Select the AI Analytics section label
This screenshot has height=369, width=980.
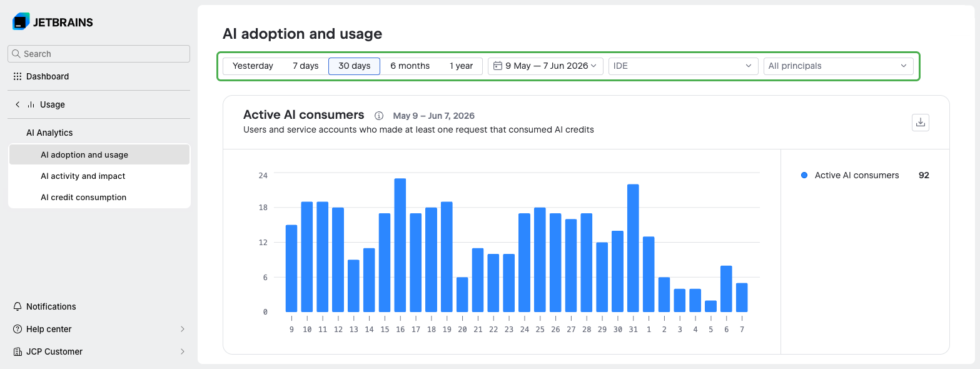pos(49,133)
